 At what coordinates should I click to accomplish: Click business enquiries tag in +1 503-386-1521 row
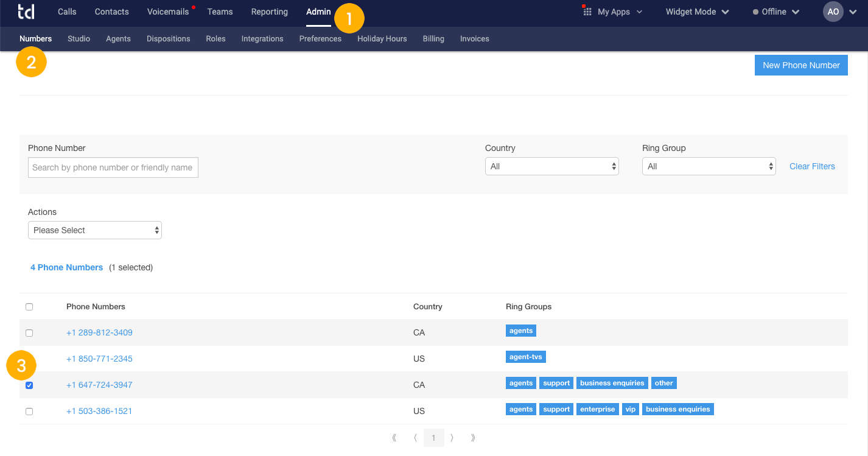coord(677,409)
